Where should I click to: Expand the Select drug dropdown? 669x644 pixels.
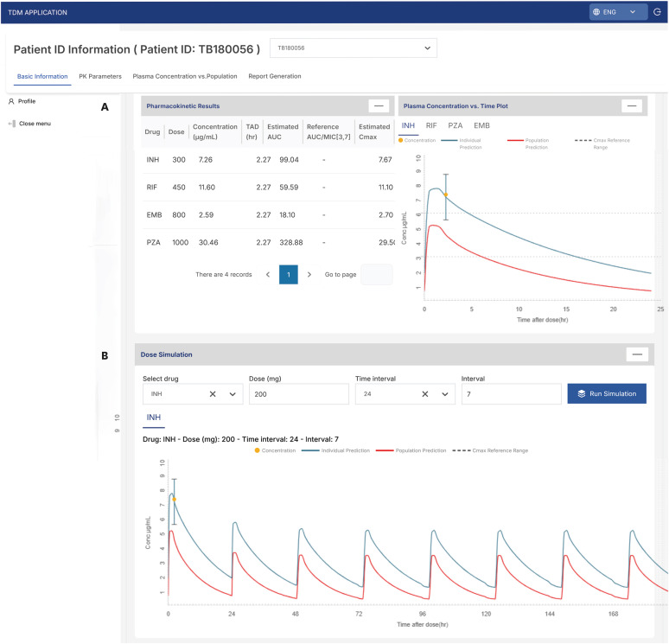(x=232, y=393)
